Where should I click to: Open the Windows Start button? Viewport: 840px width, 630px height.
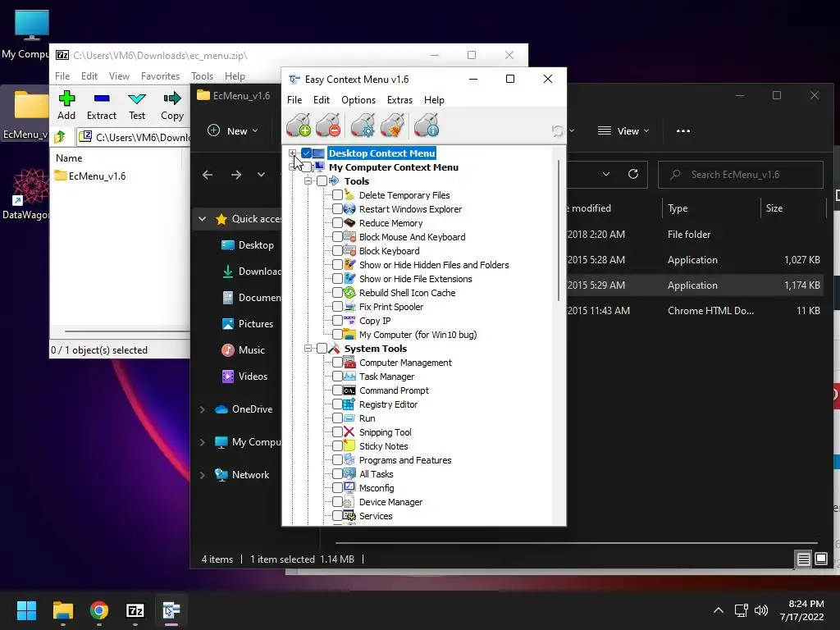26,610
